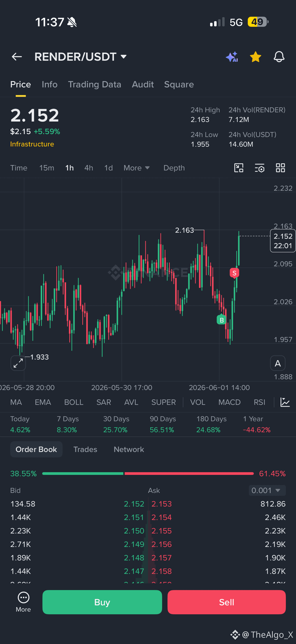Open the More options menu icon
296x644 pixels.
(23, 602)
